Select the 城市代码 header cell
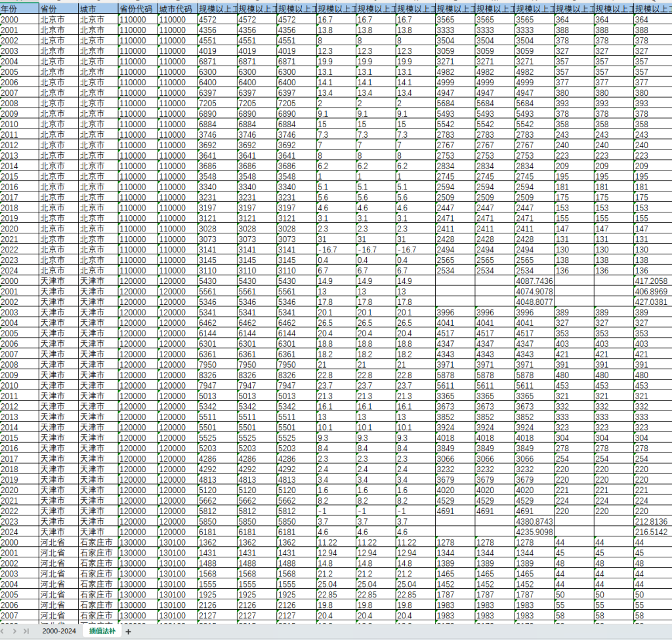The width and height of the screenshot is (672, 640). tap(177, 9)
